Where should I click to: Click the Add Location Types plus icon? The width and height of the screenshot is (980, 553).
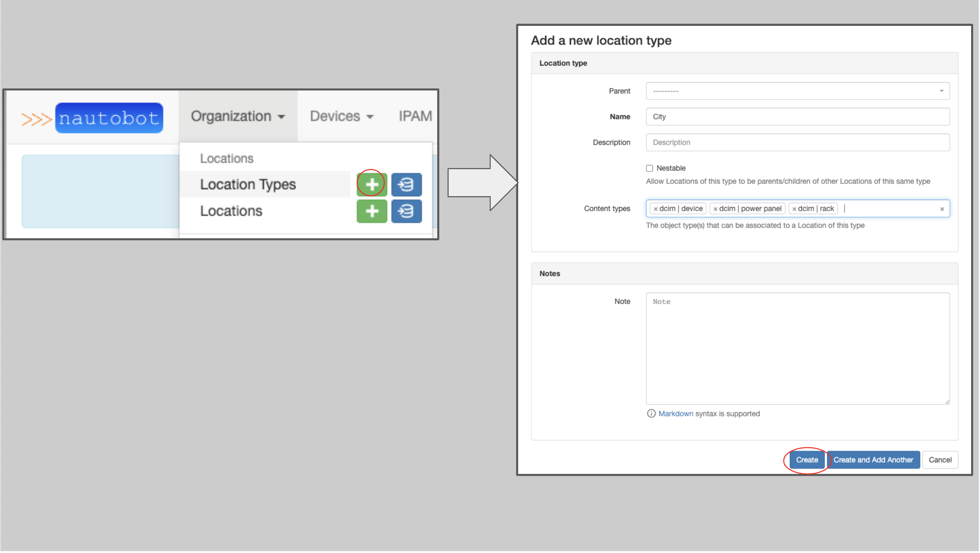click(x=372, y=184)
